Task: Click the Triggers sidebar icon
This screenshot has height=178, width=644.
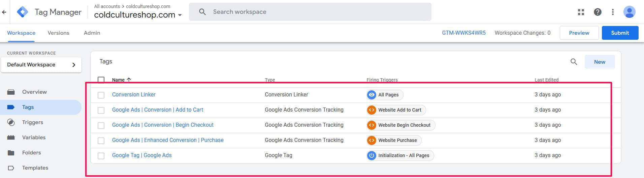Action: pos(11,122)
